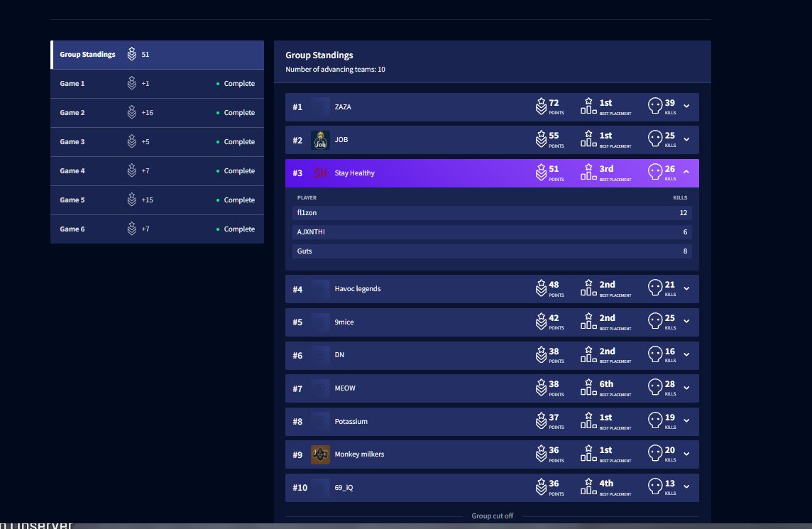Viewport: 812px width, 529px height.
Task: Expand the DN team row chevron
Action: (x=686, y=355)
